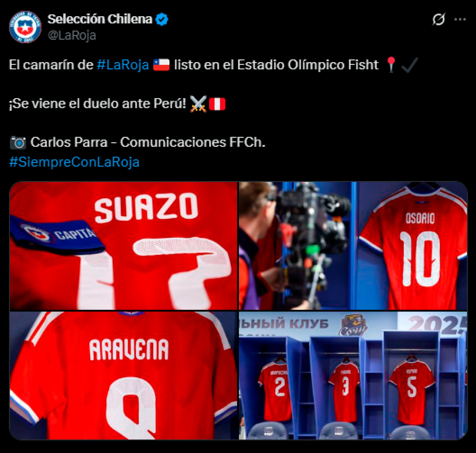Click the Carlos Parra photo credit line

137,142
